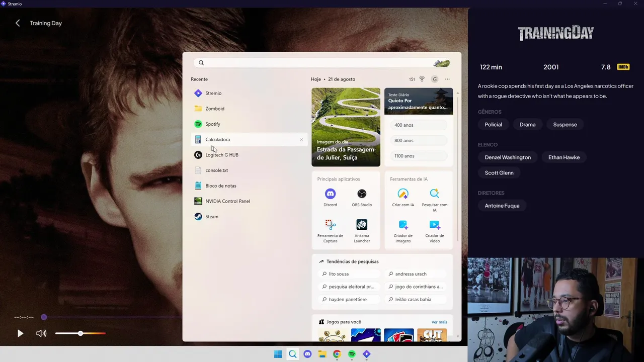Image resolution: width=644 pixels, height=362 pixels.
Task: Click Ver mais in Jogos para você
Action: tap(439, 322)
